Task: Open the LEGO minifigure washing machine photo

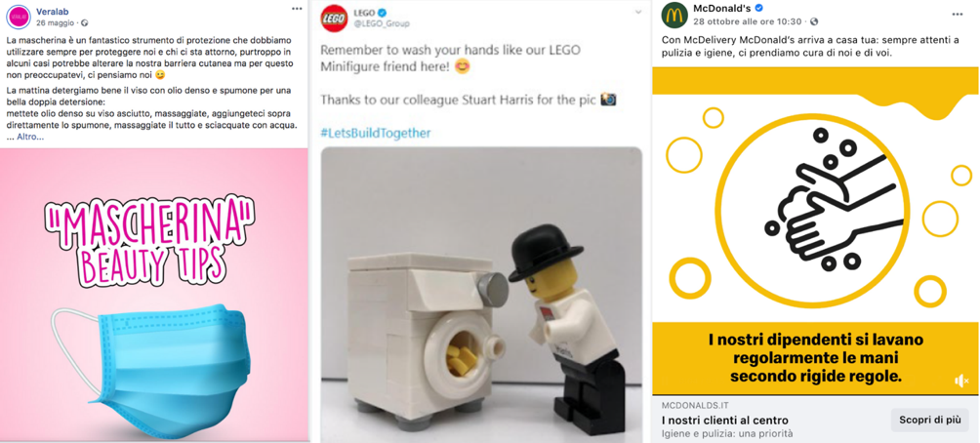Action: tap(481, 293)
